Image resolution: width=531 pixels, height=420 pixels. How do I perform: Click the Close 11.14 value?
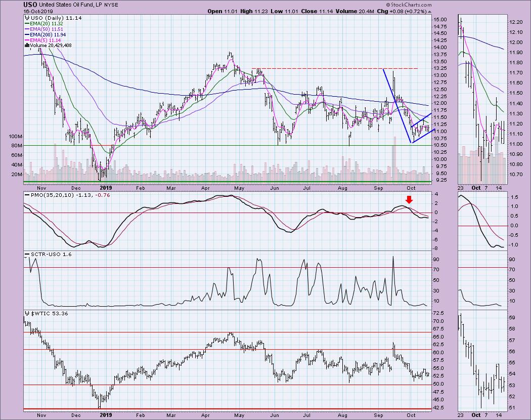[x=316, y=11]
